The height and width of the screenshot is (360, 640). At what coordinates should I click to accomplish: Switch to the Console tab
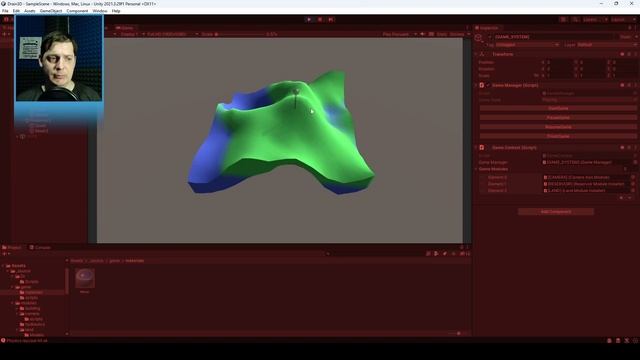(x=40, y=247)
